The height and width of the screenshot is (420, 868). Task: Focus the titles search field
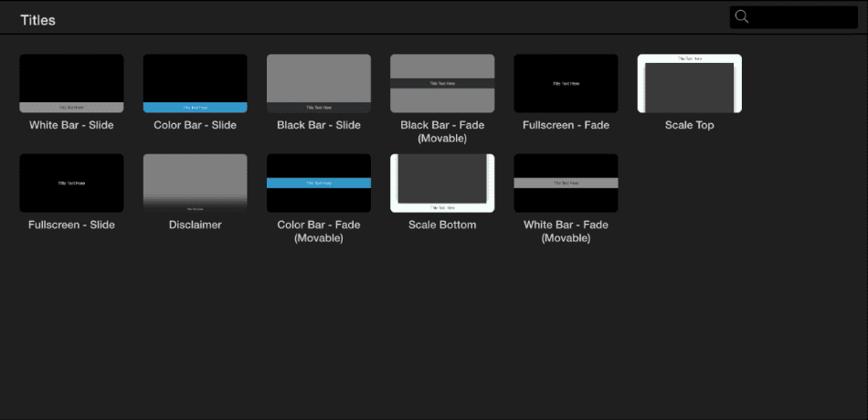click(x=794, y=17)
